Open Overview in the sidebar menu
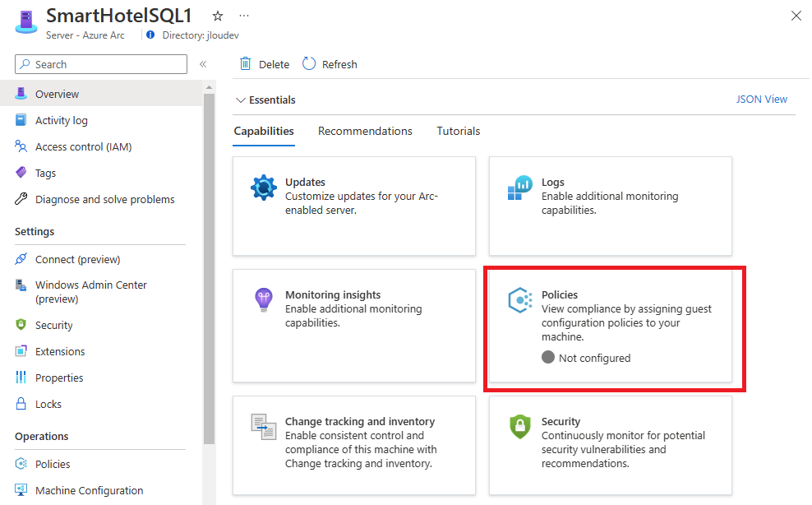Screen dimensions: 812x505 pyautogui.click(x=101, y=94)
